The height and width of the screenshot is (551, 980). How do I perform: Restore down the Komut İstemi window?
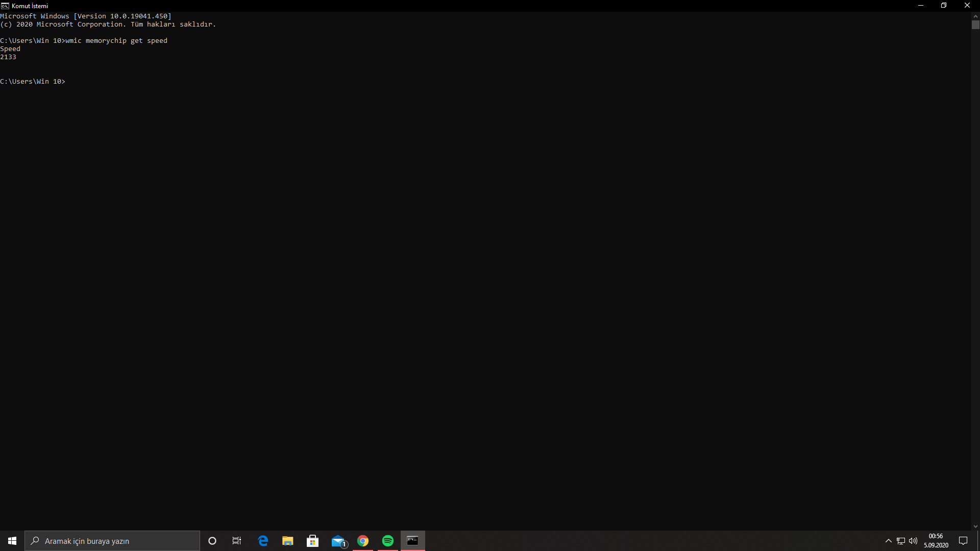tap(943, 6)
